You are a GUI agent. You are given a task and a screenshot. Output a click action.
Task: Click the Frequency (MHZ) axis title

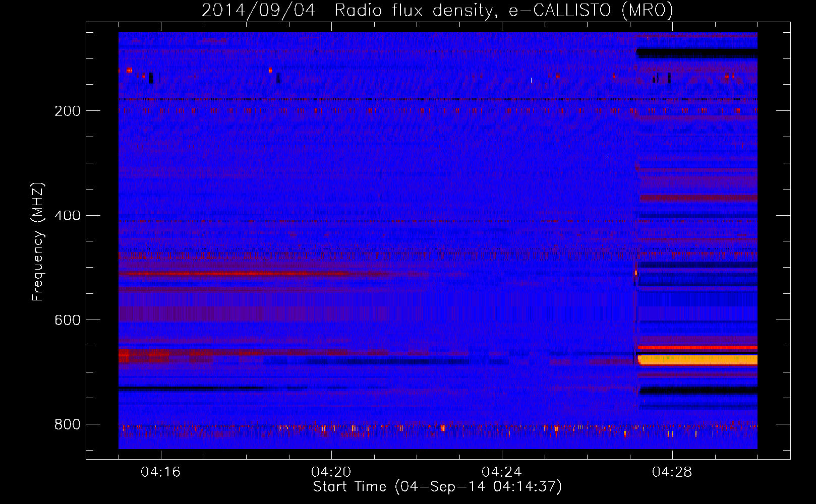coord(38,241)
